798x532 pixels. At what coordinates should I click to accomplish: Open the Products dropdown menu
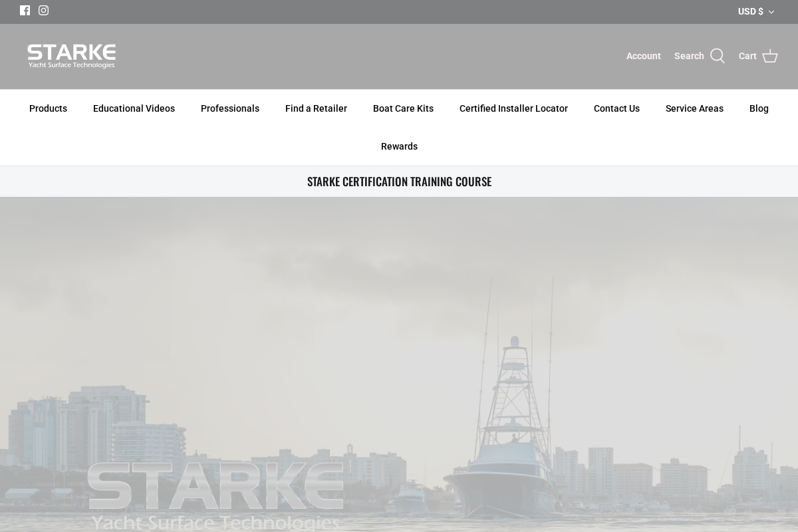click(x=48, y=108)
